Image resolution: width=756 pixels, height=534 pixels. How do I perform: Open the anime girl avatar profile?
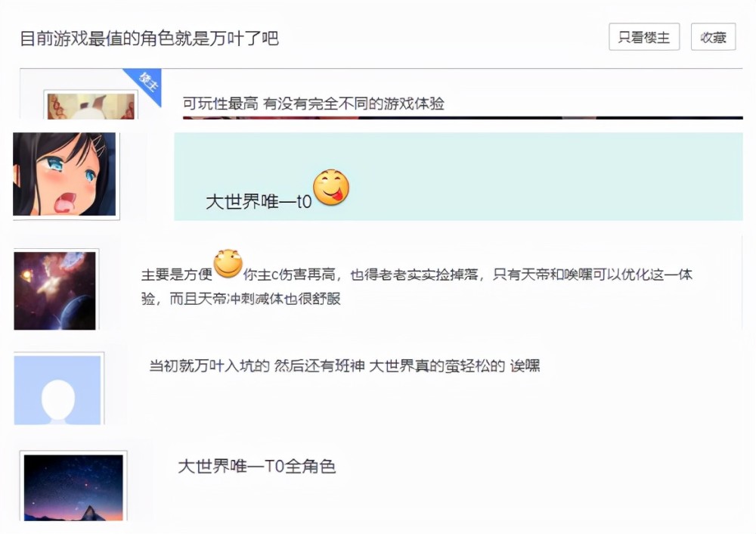point(64,174)
